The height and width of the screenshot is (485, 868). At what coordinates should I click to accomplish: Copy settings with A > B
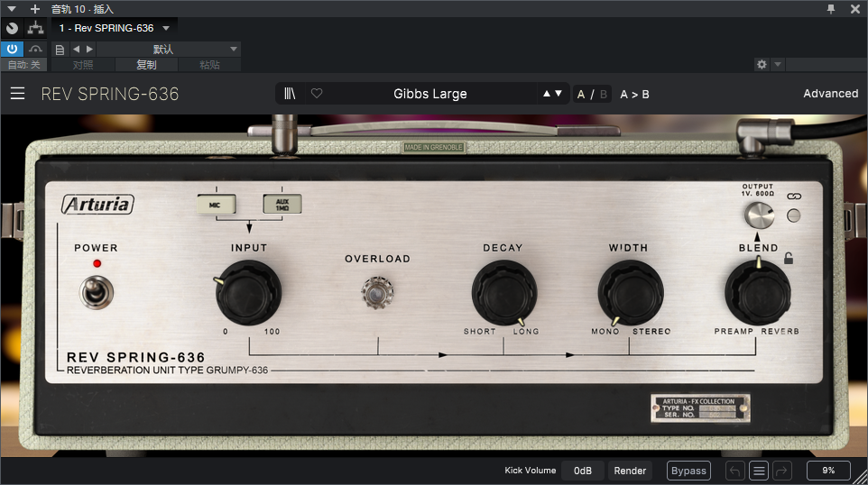634,94
